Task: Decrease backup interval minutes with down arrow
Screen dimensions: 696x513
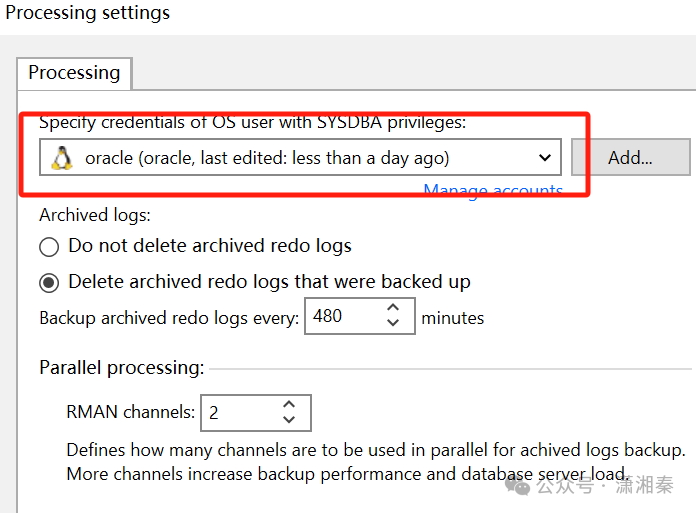Action: tap(393, 324)
